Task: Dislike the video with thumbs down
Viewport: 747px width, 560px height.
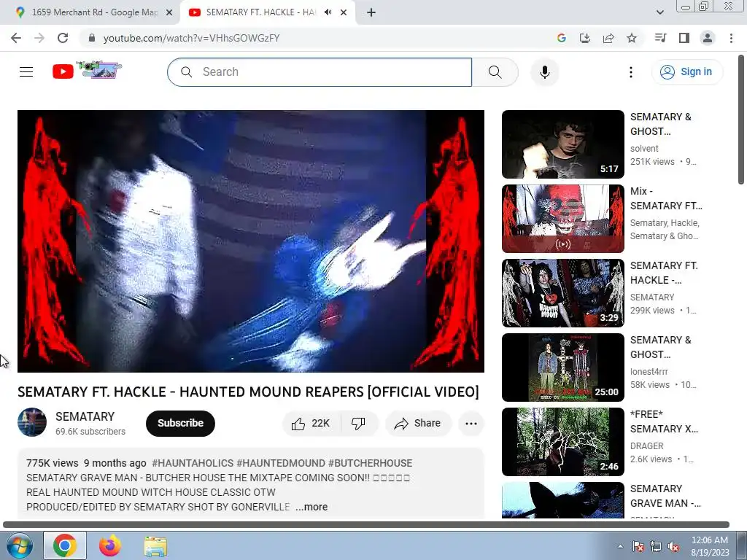Action: (x=358, y=424)
